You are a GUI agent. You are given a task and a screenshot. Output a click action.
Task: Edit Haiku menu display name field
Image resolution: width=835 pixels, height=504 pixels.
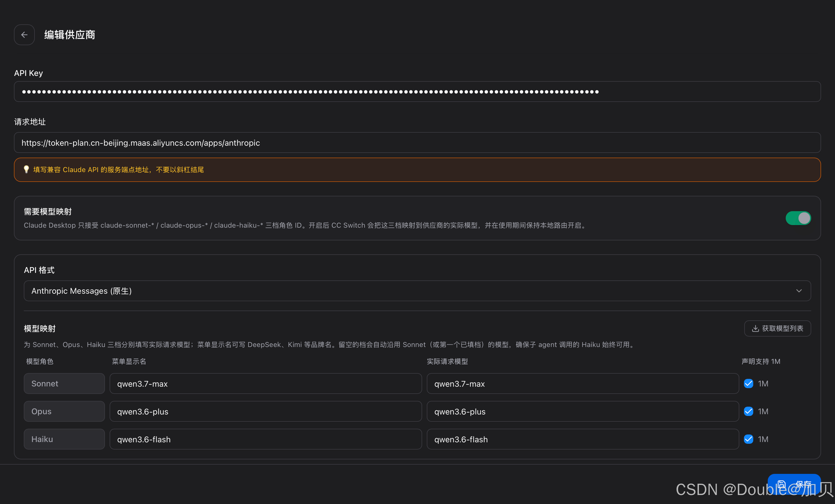(266, 439)
